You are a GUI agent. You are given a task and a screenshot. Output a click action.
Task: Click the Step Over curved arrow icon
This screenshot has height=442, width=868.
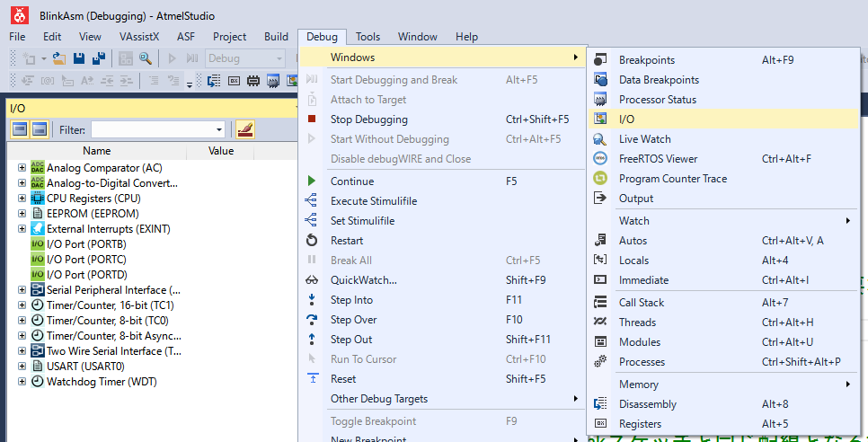point(312,319)
